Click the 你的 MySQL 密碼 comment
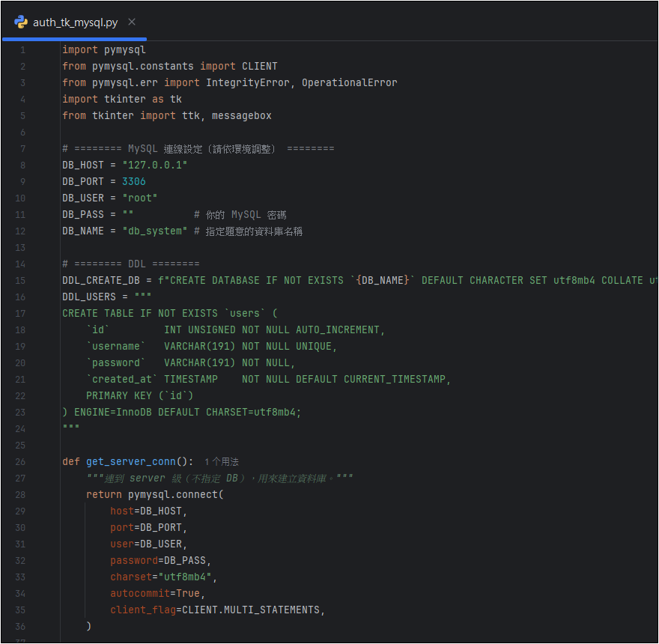The width and height of the screenshot is (659, 644). [x=240, y=215]
